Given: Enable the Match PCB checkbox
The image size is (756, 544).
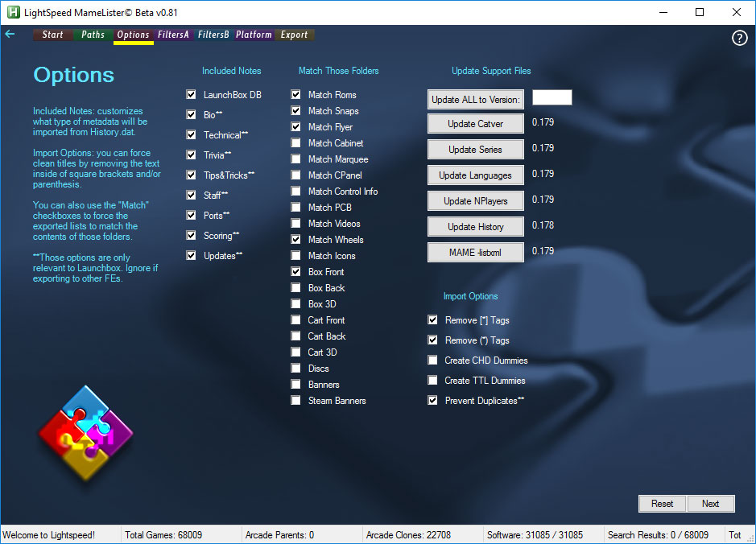Looking at the screenshot, I should pyautogui.click(x=296, y=207).
